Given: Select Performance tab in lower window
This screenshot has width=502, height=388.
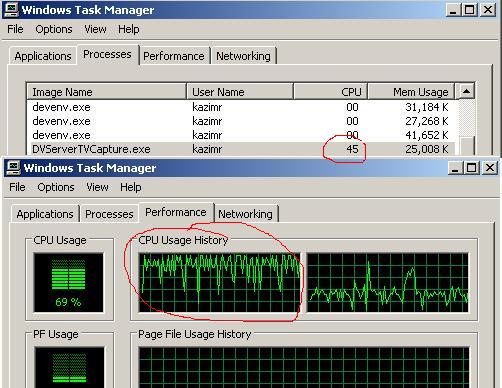Looking at the screenshot, I should click(176, 212).
